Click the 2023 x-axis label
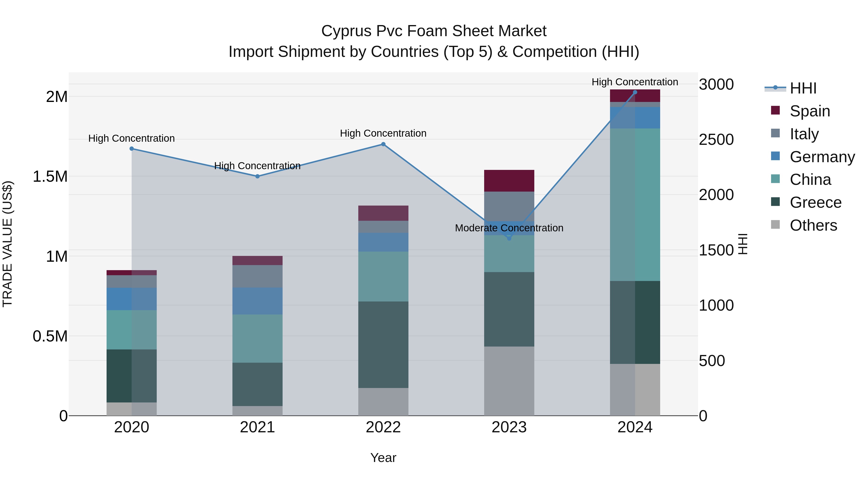This screenshot has width=868, height=488. [x=509, y=427]
